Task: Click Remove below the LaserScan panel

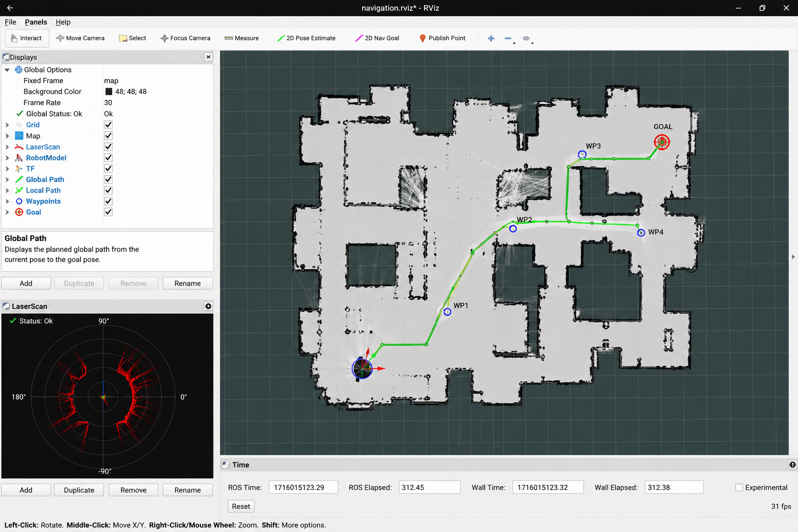Action: pos(134,490)
